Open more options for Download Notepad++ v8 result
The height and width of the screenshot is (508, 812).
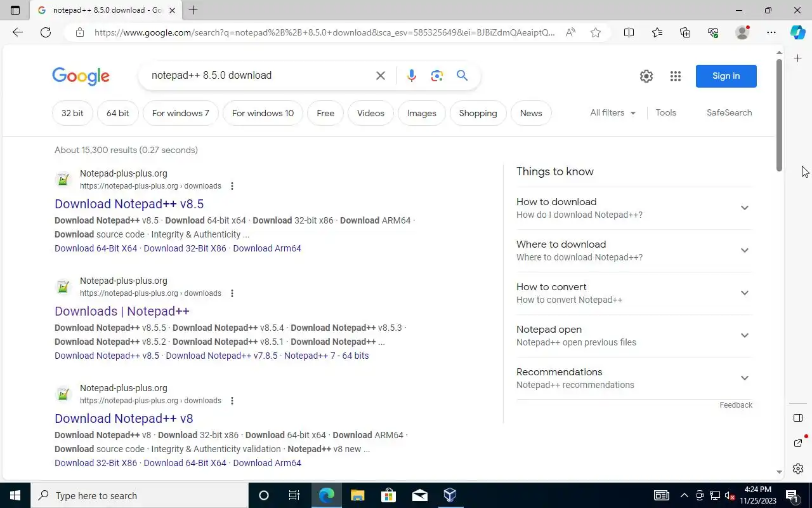tap(232, 401)
